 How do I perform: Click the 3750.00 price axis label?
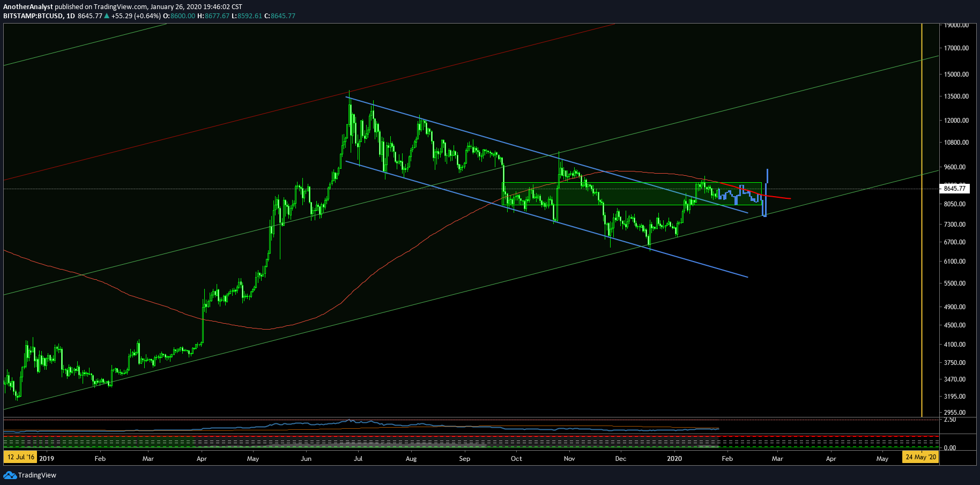(955, 363)
